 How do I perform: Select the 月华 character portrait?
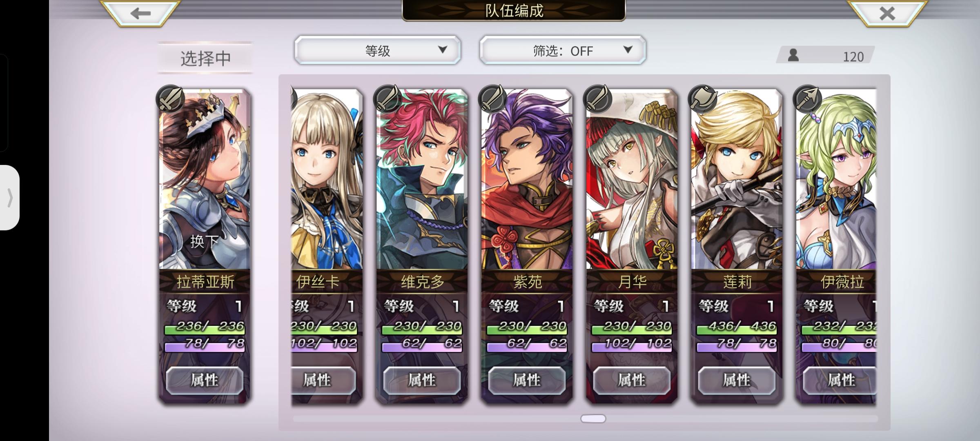632,180
